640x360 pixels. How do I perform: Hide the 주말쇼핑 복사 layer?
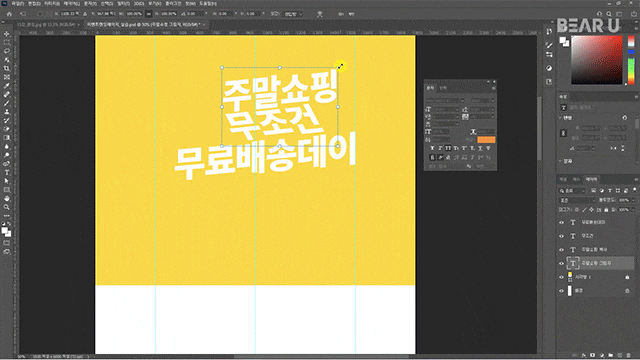(x=561, y=249)
